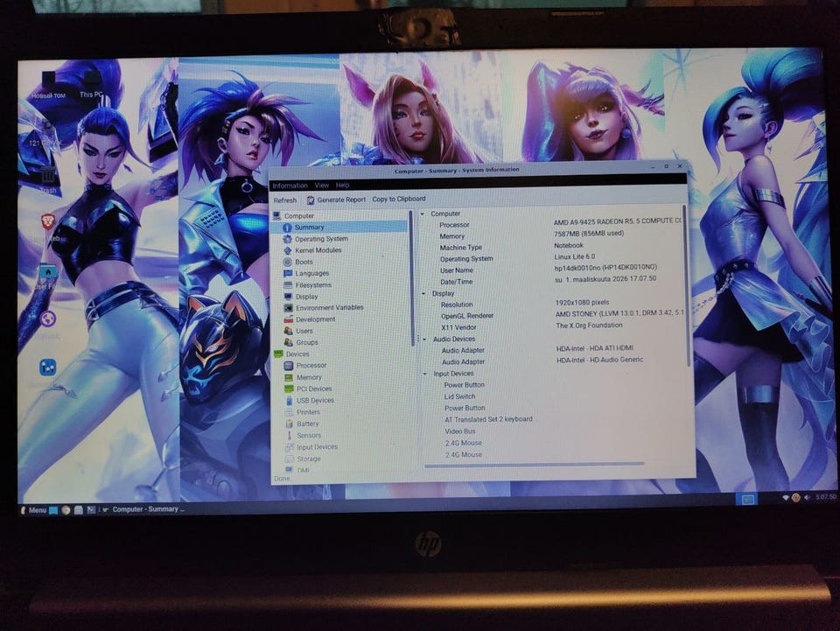Select the Sensors thermometer icon
The height and width of the screenshot is (631, 840).
(x=290, y=436)
